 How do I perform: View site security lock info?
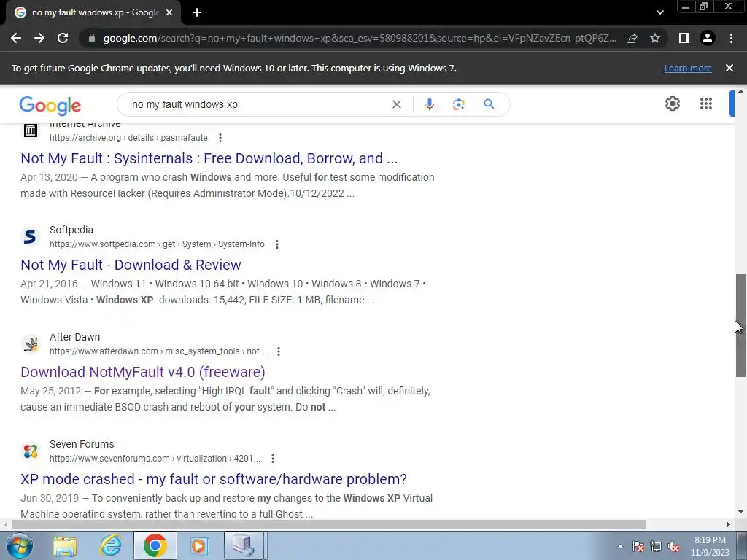tap(92, 38)
